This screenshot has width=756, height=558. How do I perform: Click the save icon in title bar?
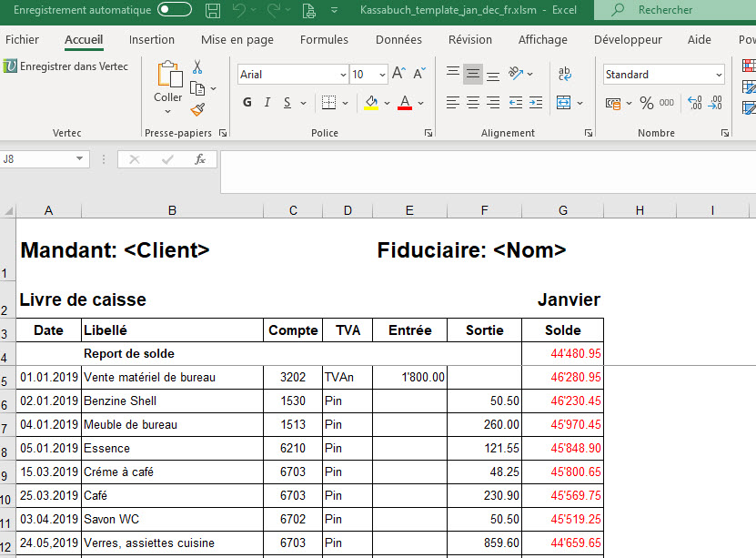pos(213,11)
